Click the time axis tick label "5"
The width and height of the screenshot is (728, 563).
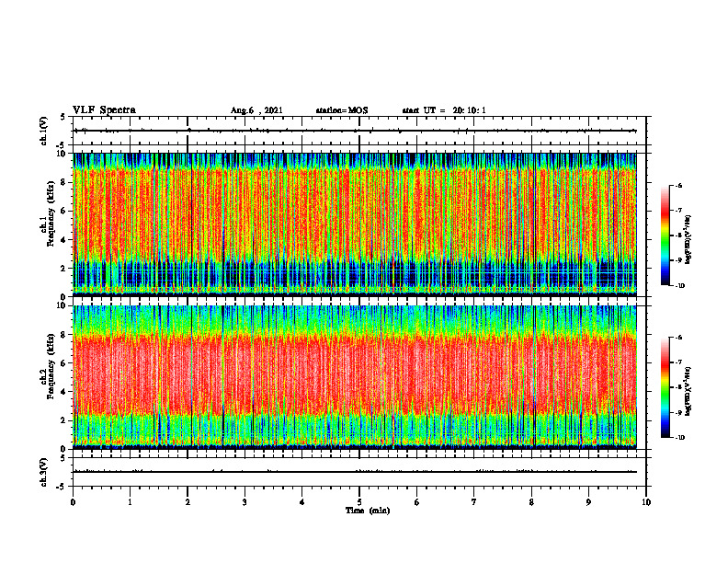pyautogui.click(x=359, y=502)
